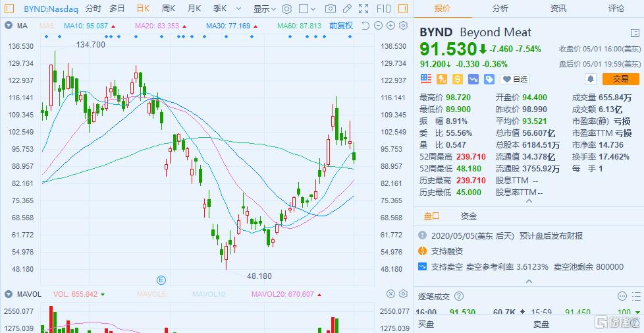Viewport: 644px width, 333px height.
Task: Toggle MAVOL10 line visibility
Action: click(x=209, y=294)
